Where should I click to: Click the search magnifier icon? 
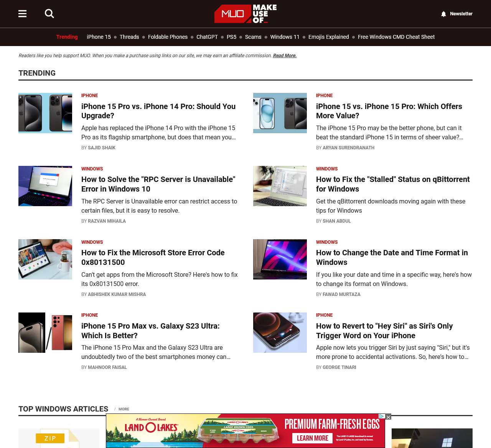(49, 14)
